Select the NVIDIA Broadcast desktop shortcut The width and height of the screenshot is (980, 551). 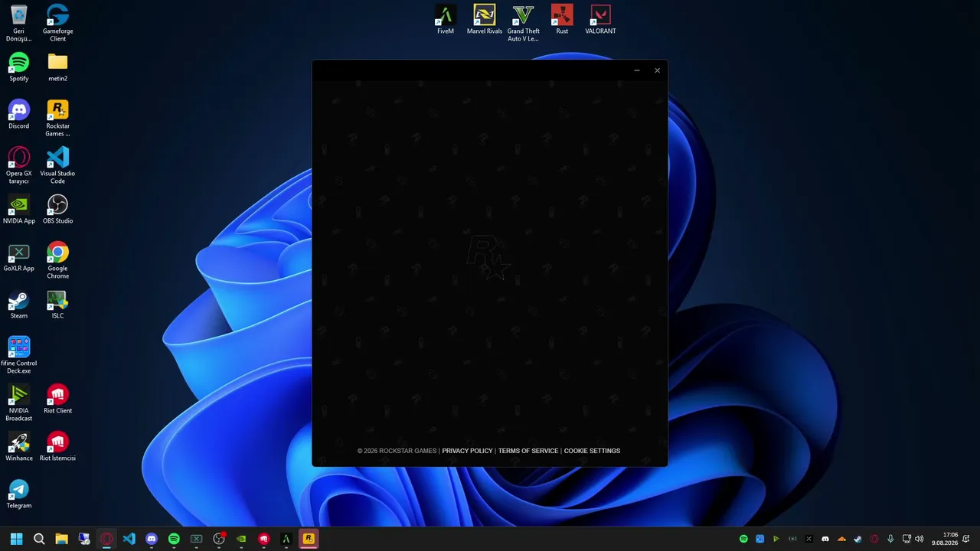[19, 403]
